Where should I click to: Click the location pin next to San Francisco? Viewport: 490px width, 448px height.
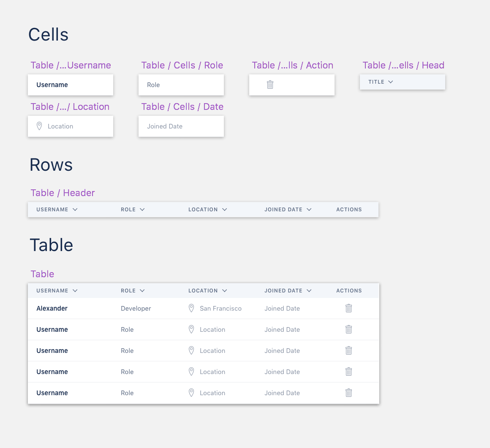(191, 308)
